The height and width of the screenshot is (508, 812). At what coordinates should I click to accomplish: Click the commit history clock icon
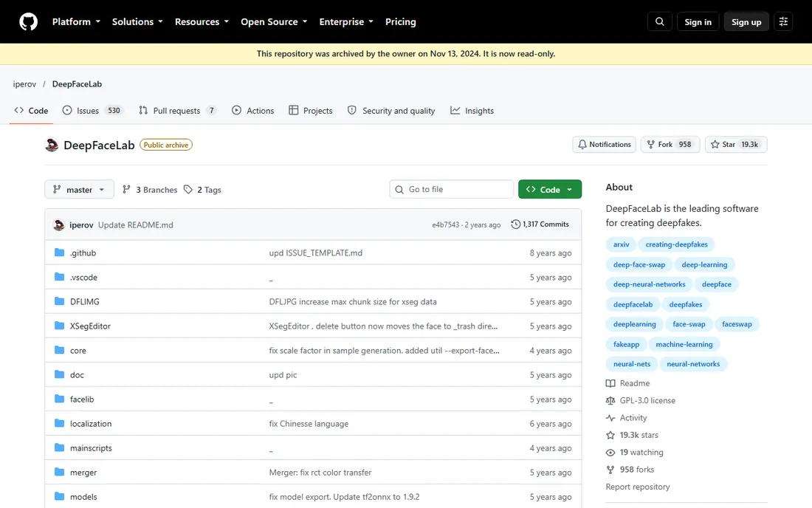tap(515, 224)
